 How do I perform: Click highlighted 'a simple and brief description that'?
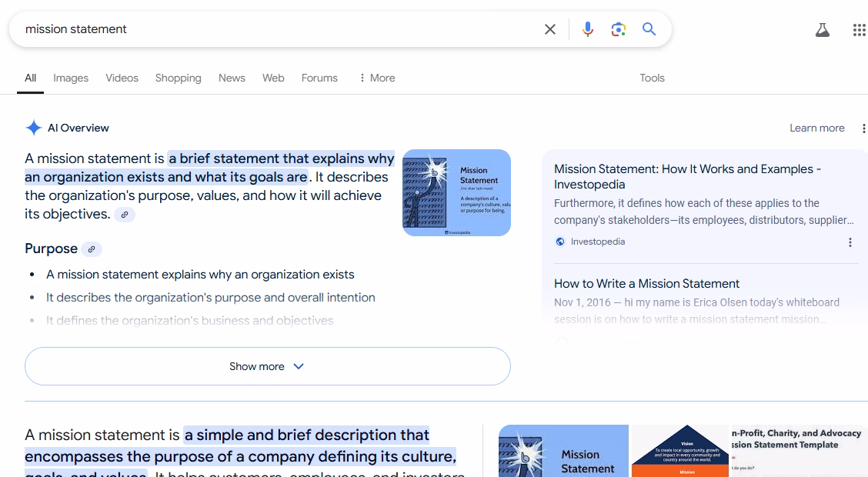pyautogui.click(x=307, y=435)
